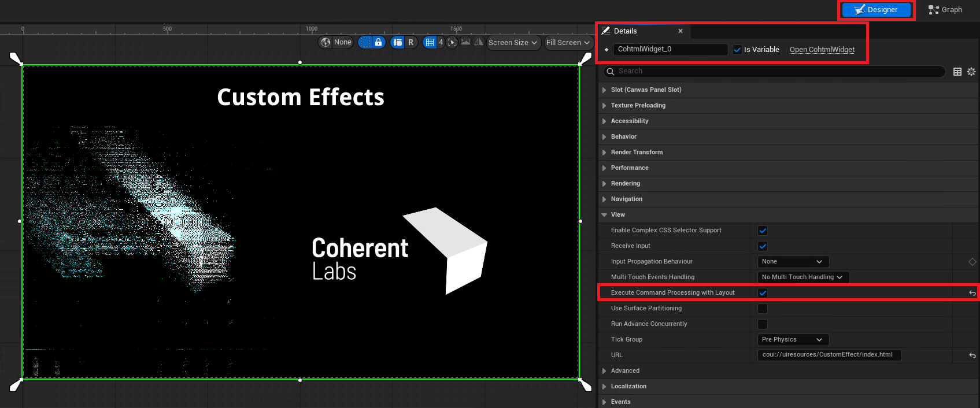
Task: Enable Use Surface Partitioning checkbox
Action: [x=763, y=309]
